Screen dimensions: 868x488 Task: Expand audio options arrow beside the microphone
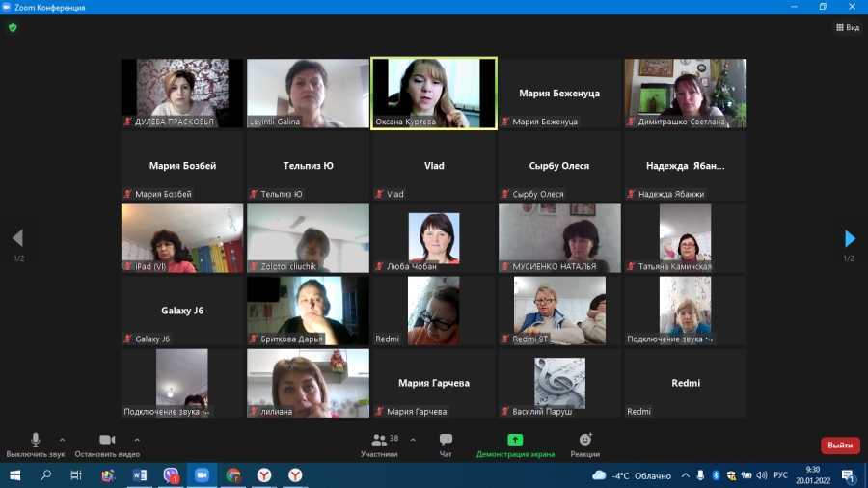(x=63, y=440)
